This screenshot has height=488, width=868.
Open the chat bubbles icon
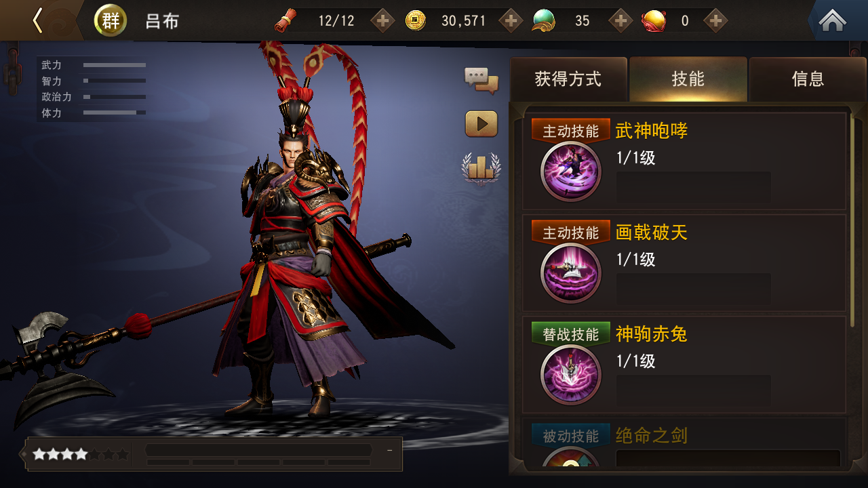(x=481, y=80)
